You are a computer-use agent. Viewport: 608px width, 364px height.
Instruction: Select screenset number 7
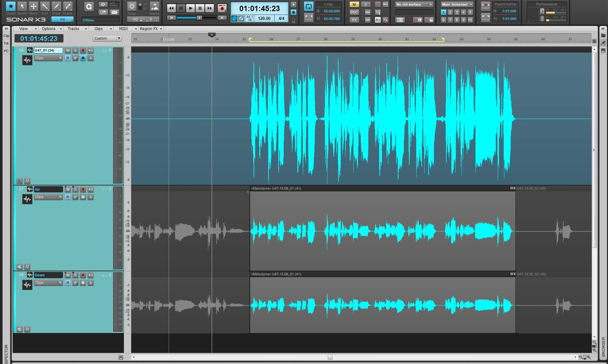click(x=450, y=20)
